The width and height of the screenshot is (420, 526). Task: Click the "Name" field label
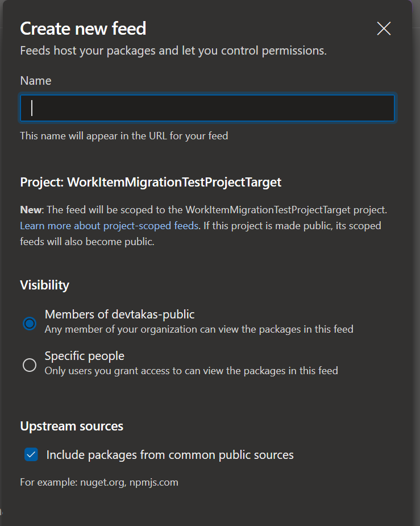pos(36,81)
